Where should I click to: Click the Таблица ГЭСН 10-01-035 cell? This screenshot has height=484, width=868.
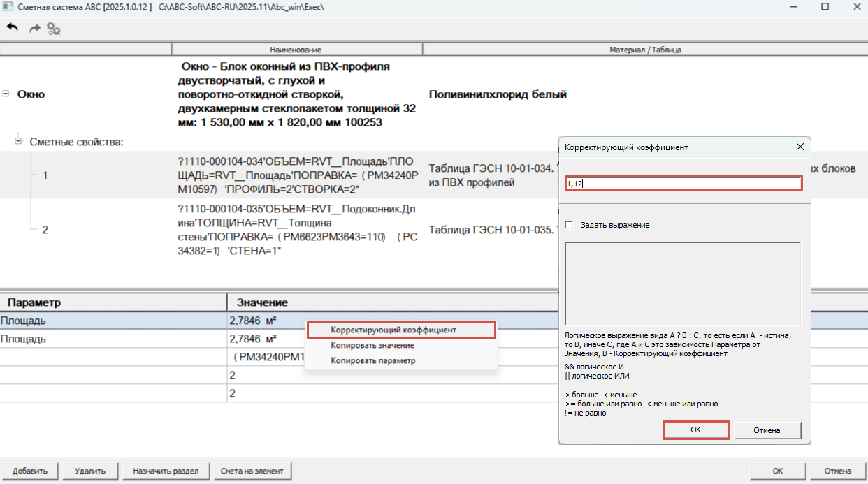[493, 228]
